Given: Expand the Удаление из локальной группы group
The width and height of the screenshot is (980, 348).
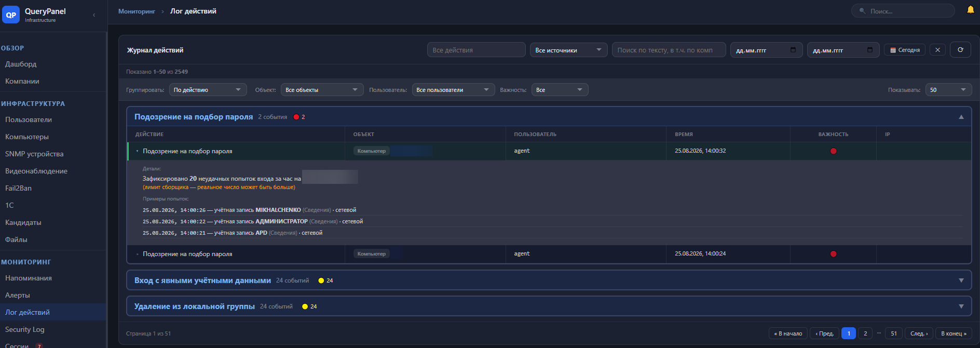Looking at the screenshot, I should pos(961,306).
